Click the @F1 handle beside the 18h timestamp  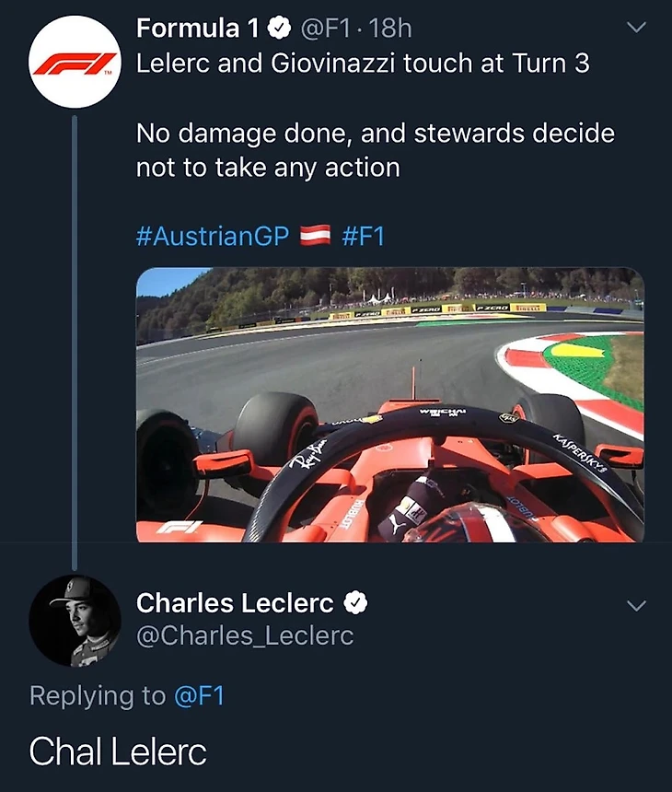[326, 29]
